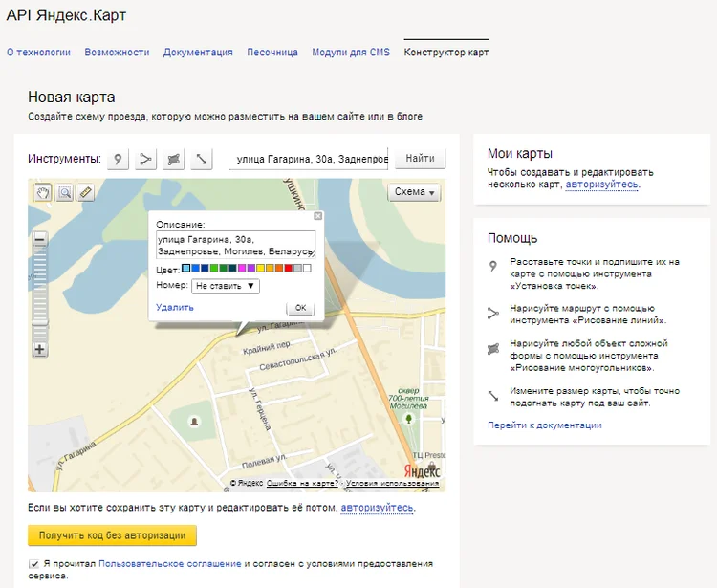Open the Песочница tab
This screenshot has width=717, height=588.
click(272, 53)
